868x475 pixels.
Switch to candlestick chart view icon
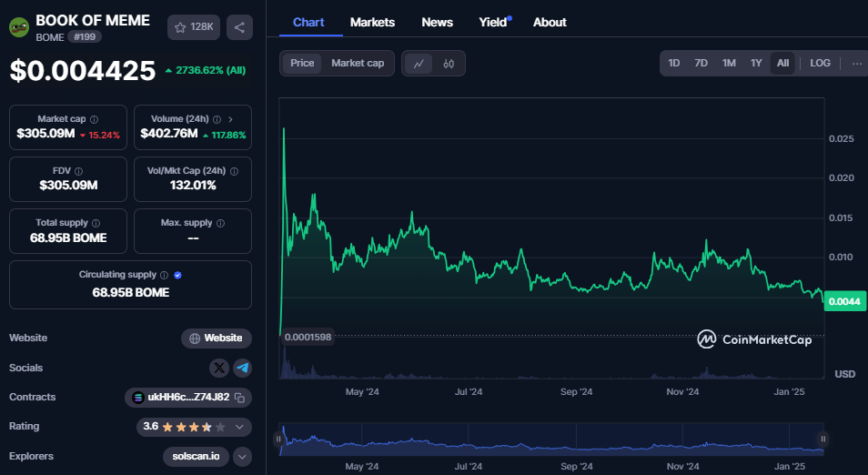pos(449,63)
